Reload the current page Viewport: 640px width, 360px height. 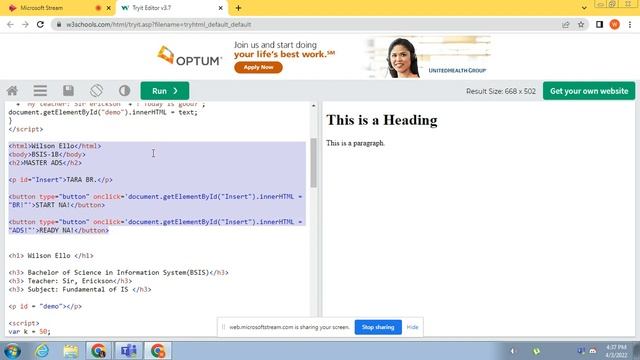pos(40,24)
